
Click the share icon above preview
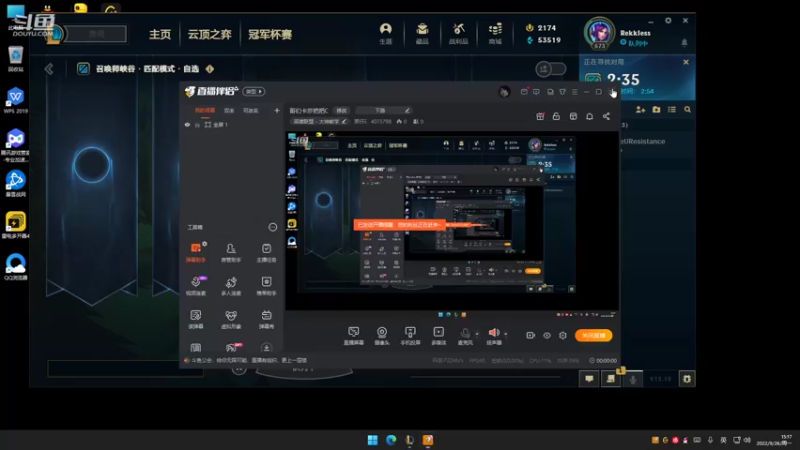pos(606,116)
